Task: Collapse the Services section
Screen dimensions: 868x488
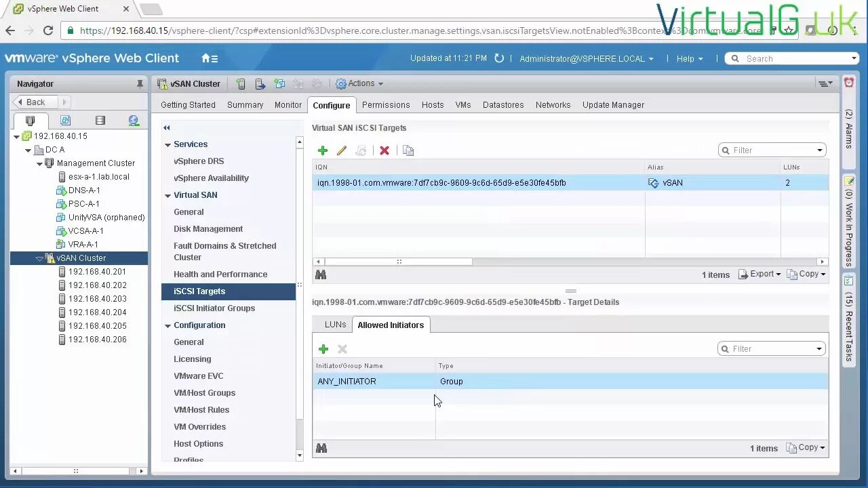Action: click(167, 144)
